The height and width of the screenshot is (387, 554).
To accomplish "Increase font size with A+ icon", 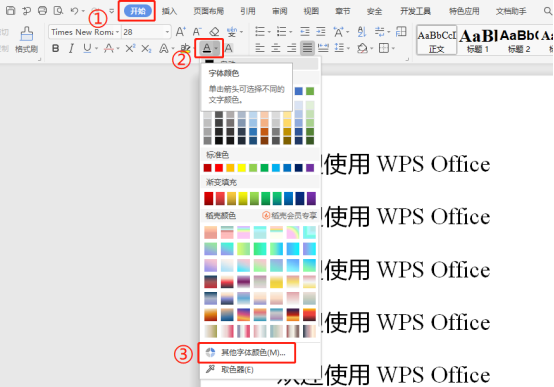I will (x=181, y=32).
